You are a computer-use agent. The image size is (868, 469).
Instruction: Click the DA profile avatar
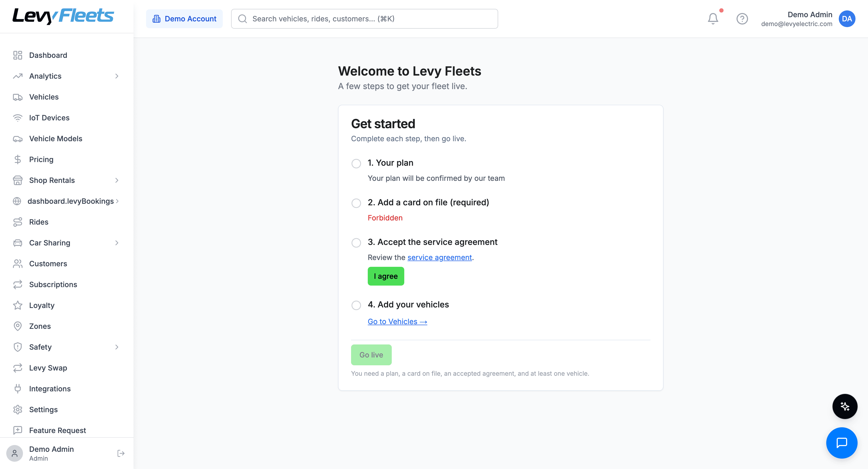click(847, 19)
